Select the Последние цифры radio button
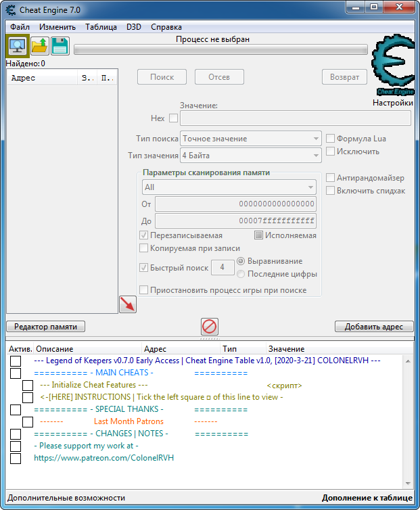 click(x=241, y=274)
